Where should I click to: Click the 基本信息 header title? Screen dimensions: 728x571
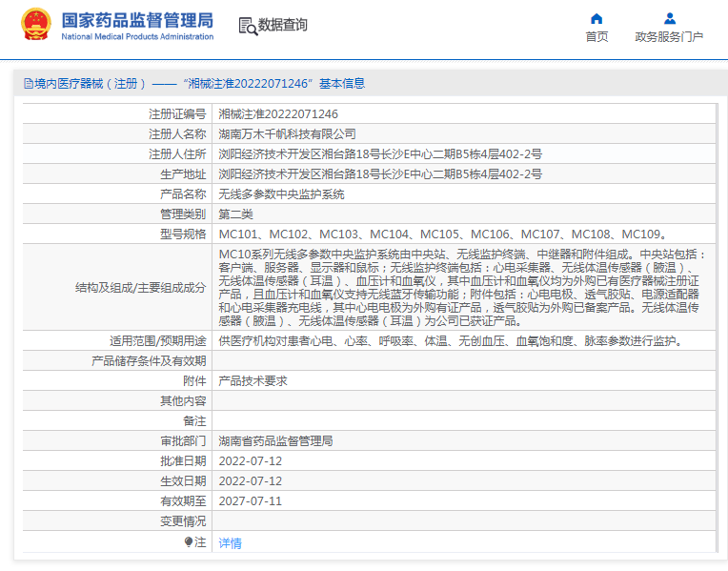342,84
